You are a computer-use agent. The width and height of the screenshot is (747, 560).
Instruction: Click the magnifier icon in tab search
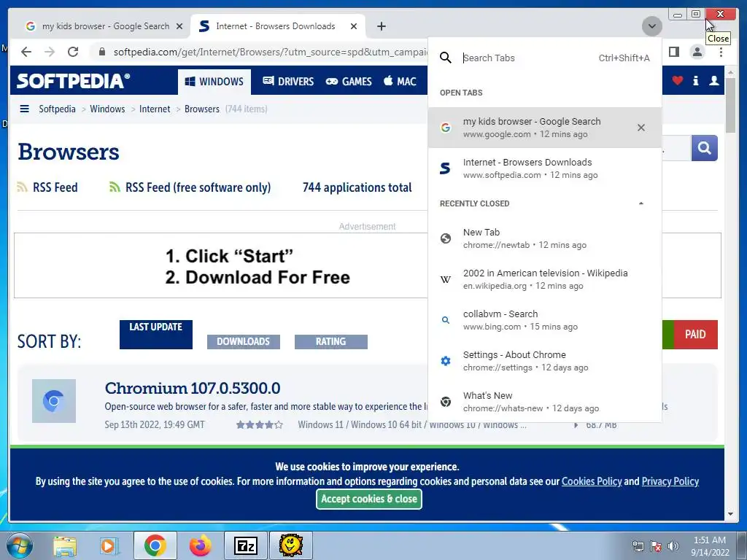click(446, 58)
